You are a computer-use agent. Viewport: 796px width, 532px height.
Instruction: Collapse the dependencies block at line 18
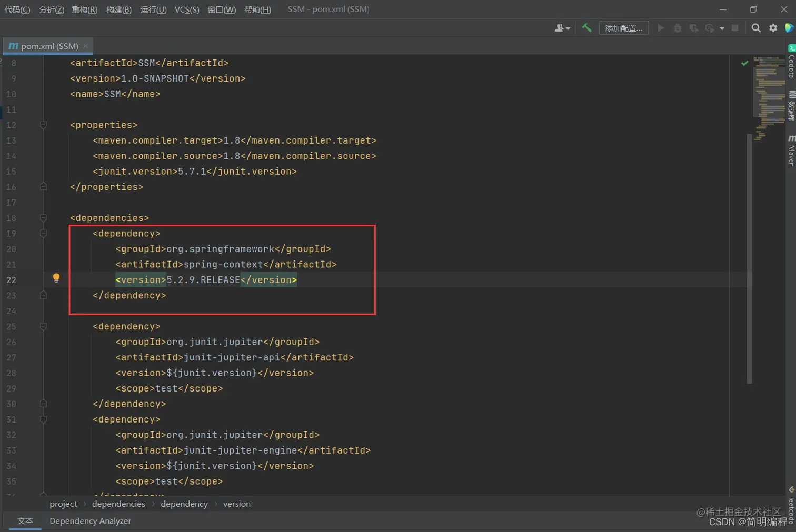[x=44, y=218]
